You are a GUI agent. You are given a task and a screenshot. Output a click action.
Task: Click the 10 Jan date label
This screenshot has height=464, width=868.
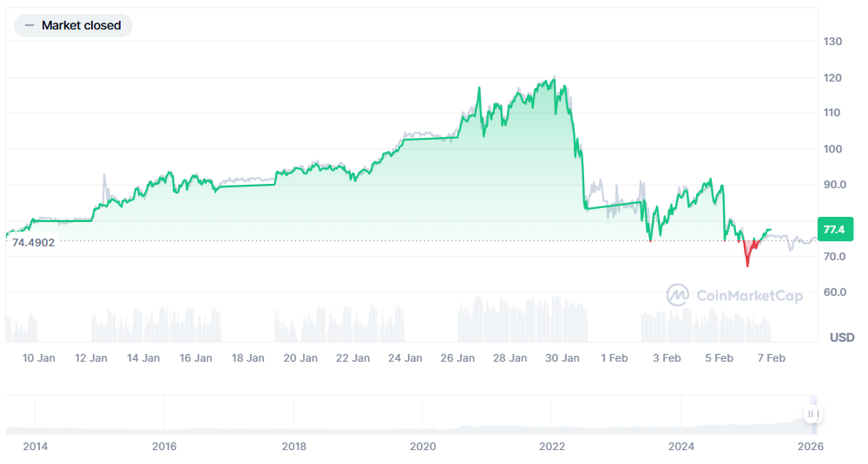(x=38, y=357)
